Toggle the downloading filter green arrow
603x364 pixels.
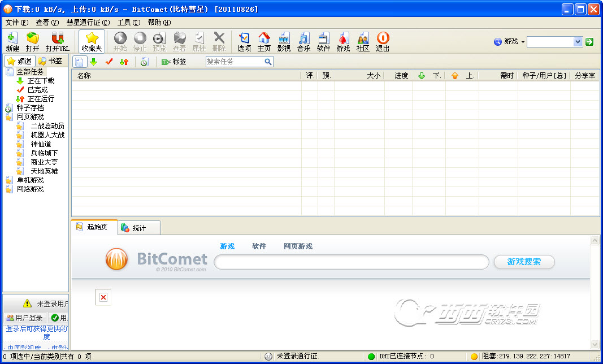[x=93, y=62]
